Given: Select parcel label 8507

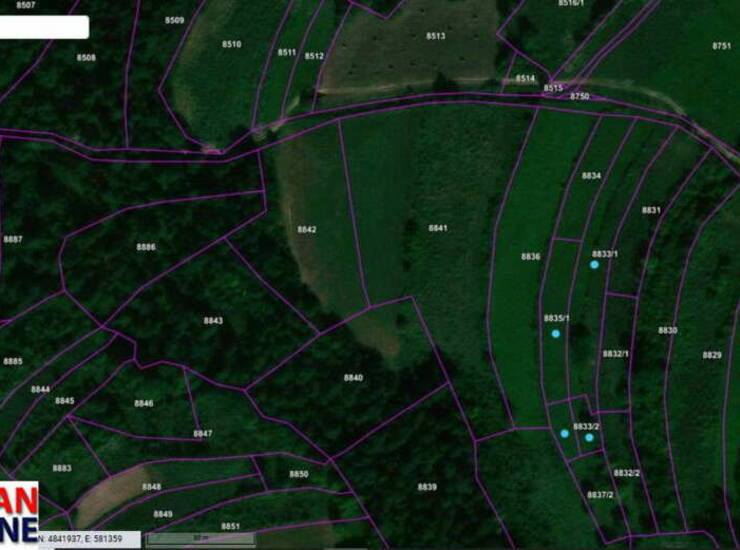Looking at the screenshot, I should tap(25, 5).
